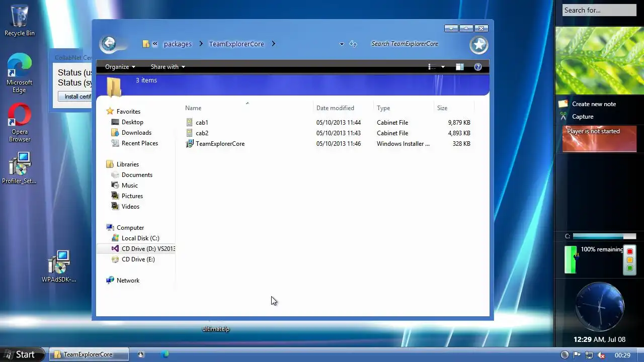Click the Action Center flag tray icon

click(x=577, y=355)
